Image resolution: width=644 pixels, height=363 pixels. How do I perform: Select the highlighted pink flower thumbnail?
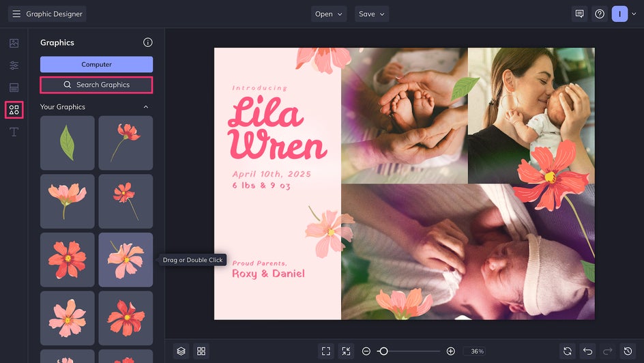(x=126, y=260)
